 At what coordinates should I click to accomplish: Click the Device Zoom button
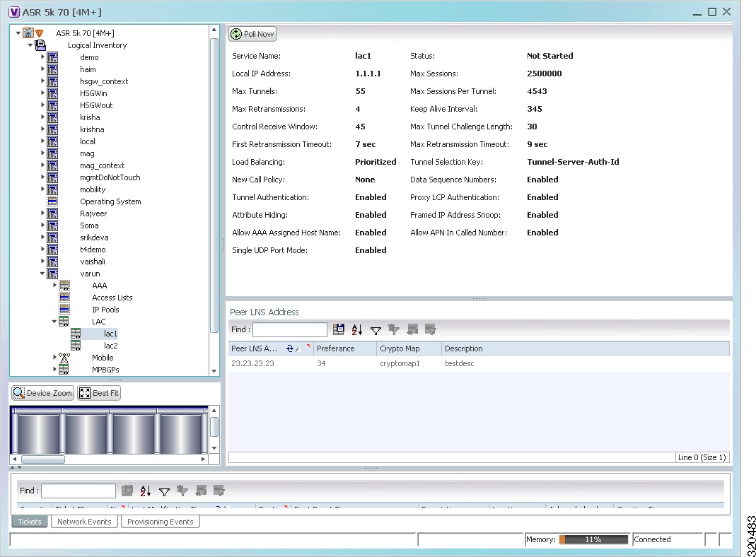[x=43, y=393]
